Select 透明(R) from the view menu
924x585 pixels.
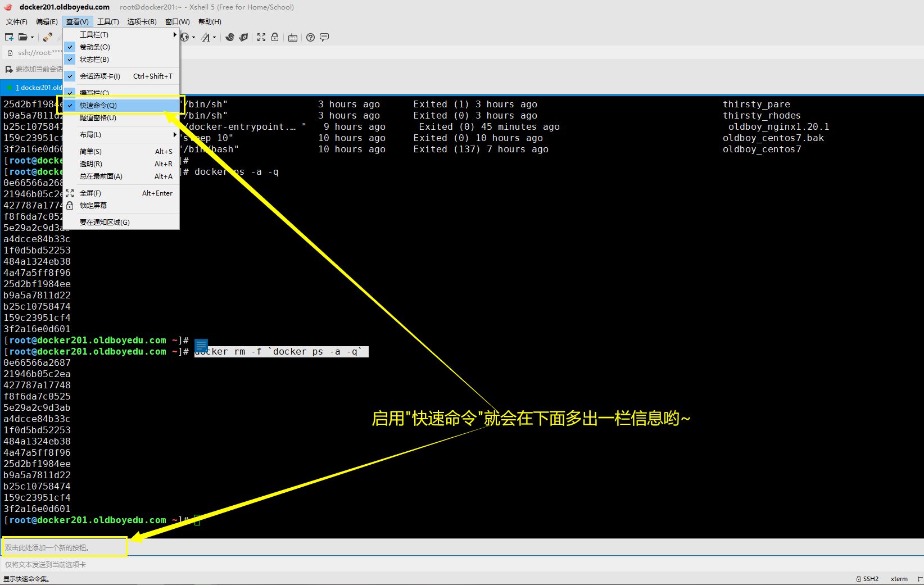91,164
